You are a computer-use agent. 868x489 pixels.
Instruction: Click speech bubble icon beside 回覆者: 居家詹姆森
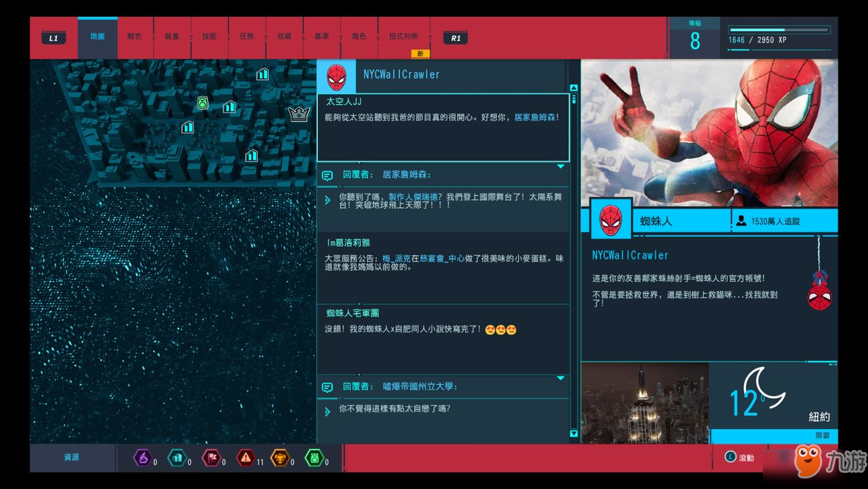(327, 175)
